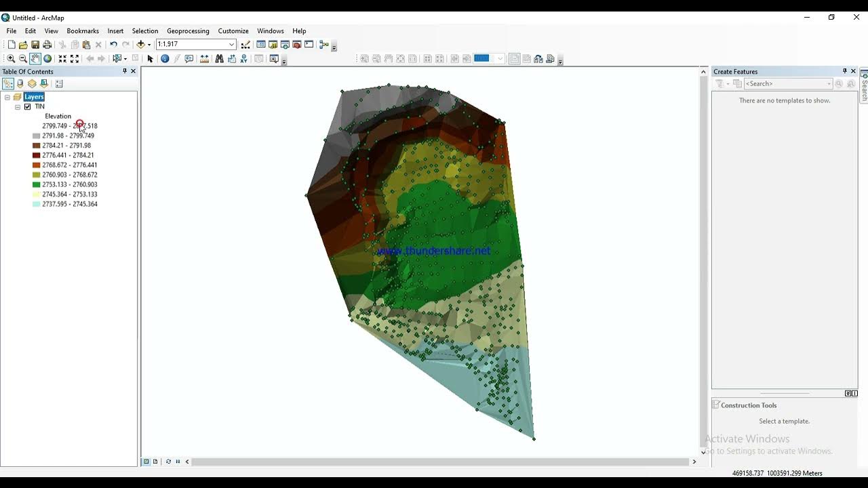Open the Edit menu
Screen dimensions: 868x488
31,31
